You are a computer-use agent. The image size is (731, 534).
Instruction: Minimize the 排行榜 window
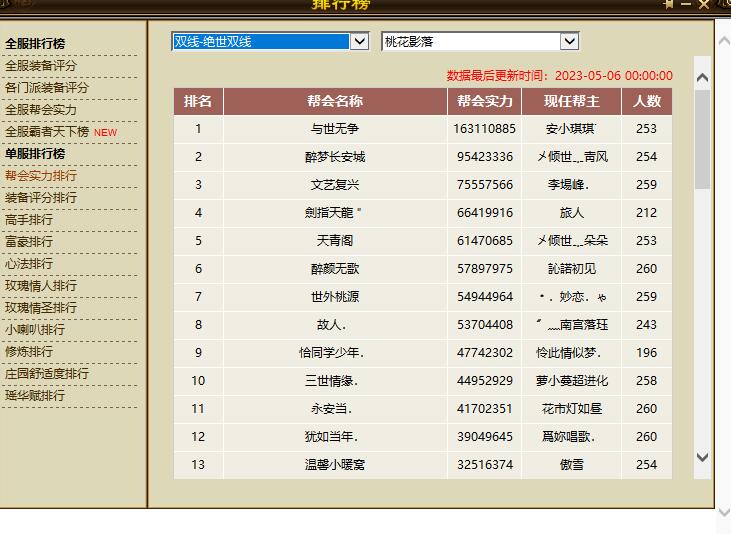pyautogui.click(x=685, y=4)
